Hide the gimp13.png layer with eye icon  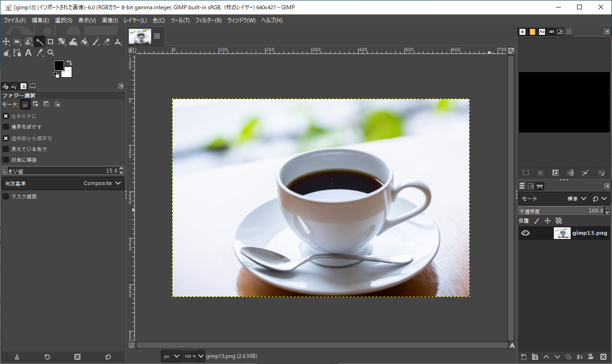click(526, 233)
